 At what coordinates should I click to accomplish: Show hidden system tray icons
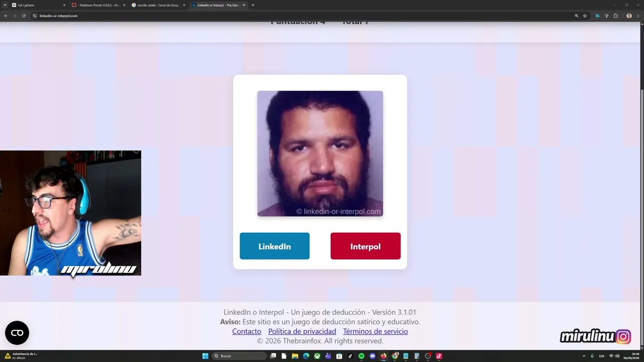coord(584,356)
